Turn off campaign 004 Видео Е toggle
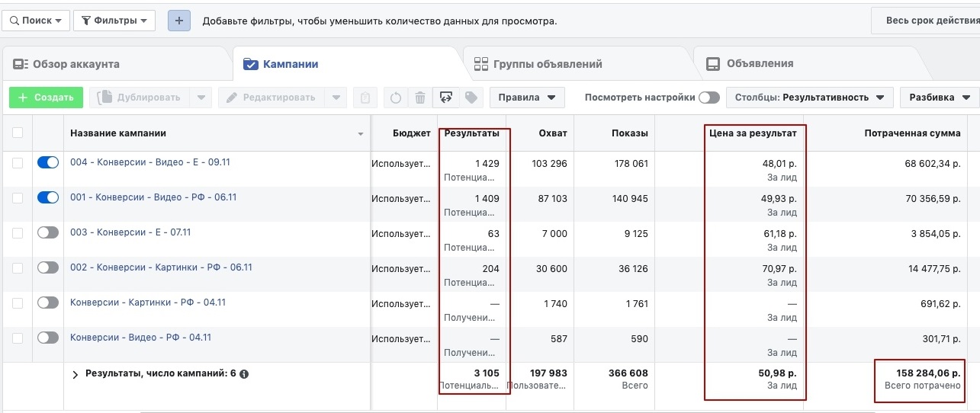The height and width of the screenshot is (413, 980). (x=48, y=162)
